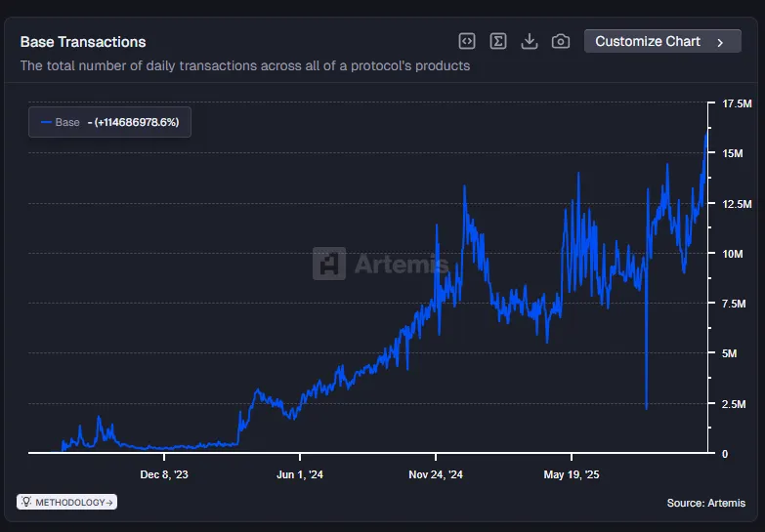Click the blue Base line swatch
765x532 pixels.
click(x=45, y=122)
